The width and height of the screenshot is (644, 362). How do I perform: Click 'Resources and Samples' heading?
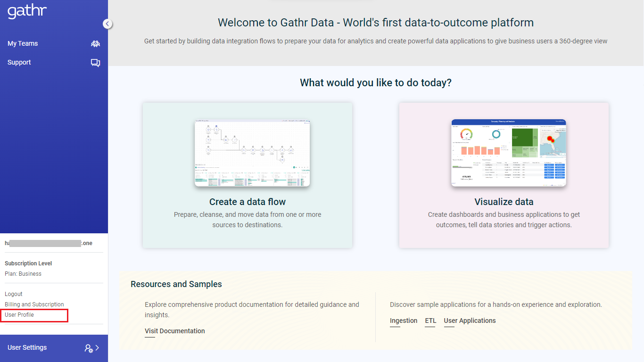click(176, 284)
